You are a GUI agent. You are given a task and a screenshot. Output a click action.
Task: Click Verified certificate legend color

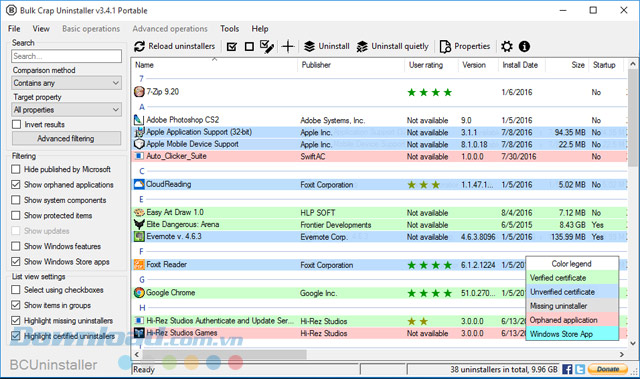(x=572, y=278)
